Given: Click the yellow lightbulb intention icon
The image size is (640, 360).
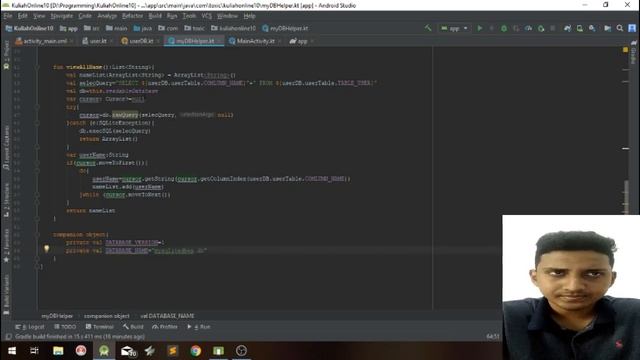Looking at the screenshot, I should 47,249.
